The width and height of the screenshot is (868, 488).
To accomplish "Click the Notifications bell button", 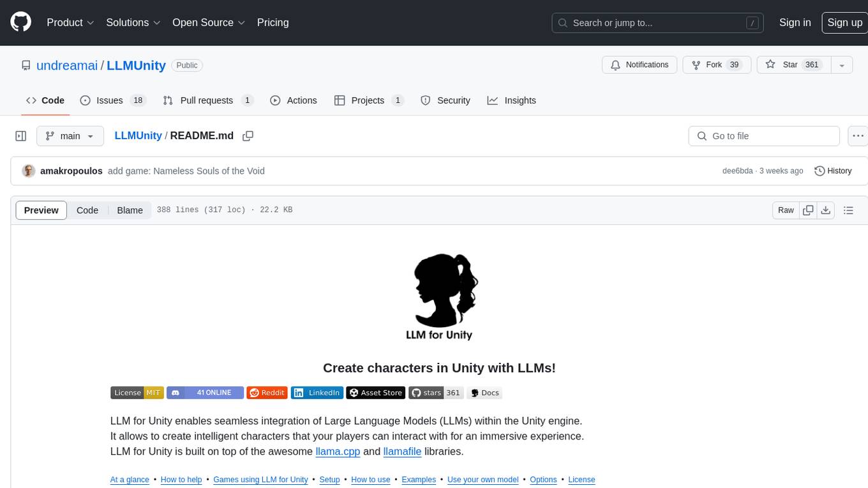I will click(640, 65).
